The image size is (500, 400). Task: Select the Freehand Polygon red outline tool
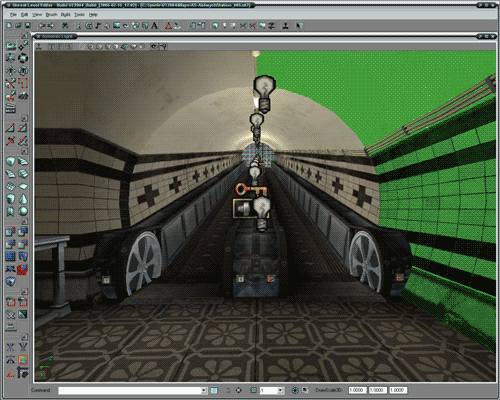[23, 83]
